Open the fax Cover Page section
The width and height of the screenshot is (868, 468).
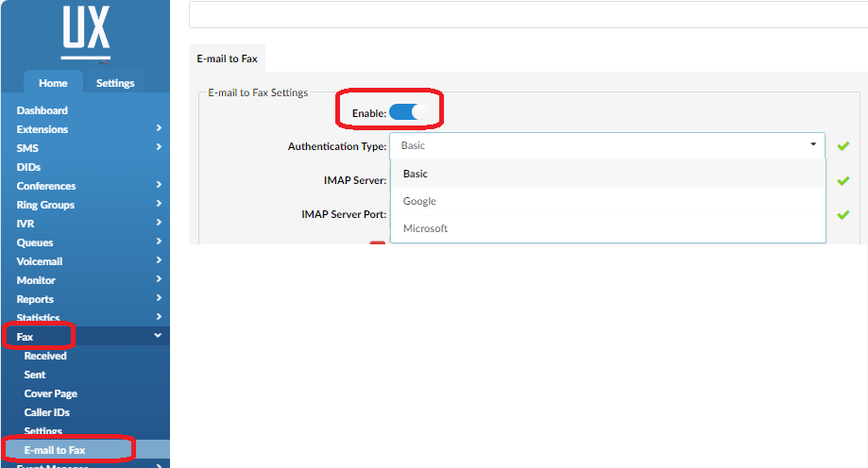point(50,393)
